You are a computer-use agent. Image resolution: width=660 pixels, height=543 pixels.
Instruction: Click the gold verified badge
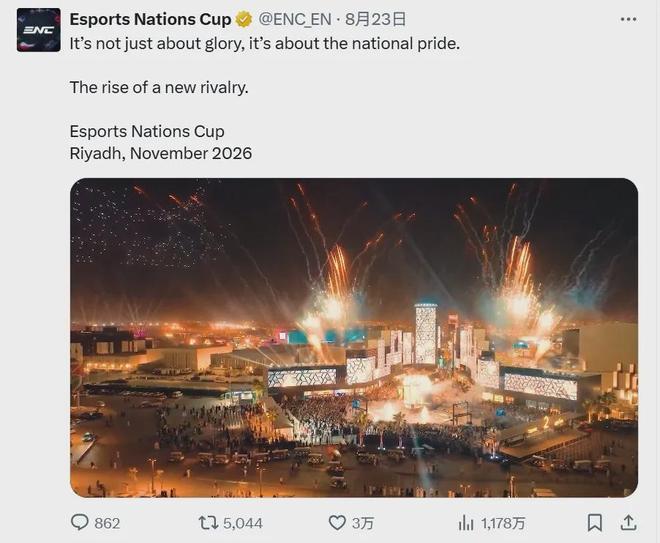(x=244, y=19)
